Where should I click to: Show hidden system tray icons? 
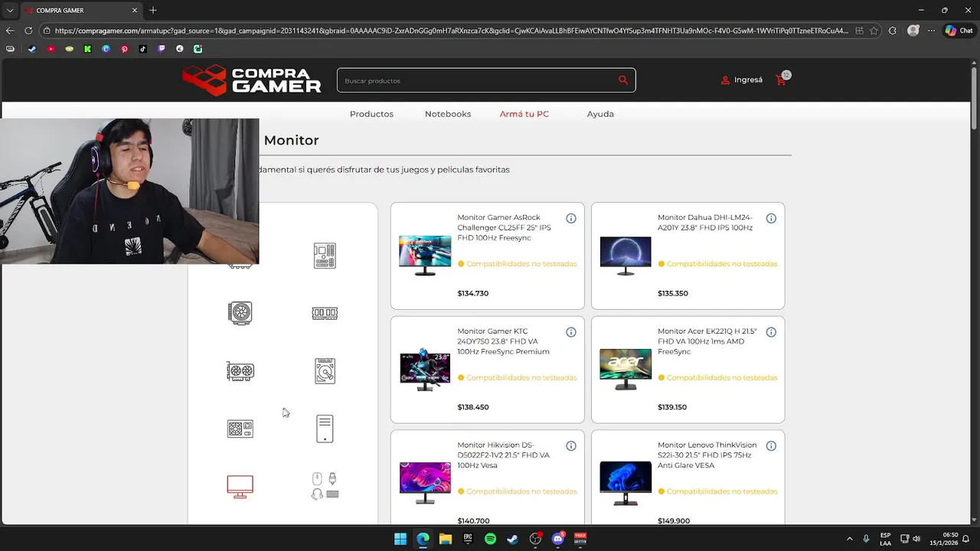(x=849, y=539)
